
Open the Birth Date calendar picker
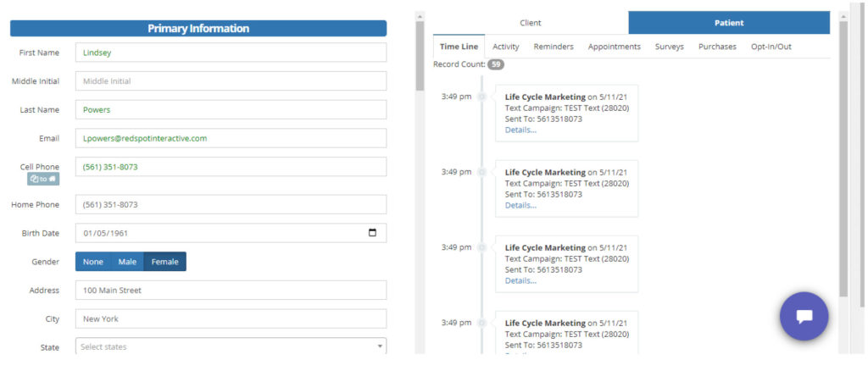click(372, 233)
